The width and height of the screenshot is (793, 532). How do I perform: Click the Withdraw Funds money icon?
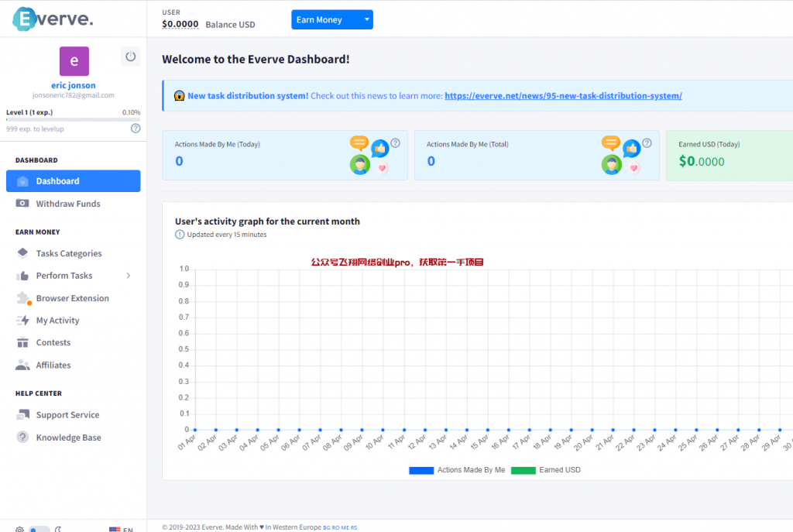coord(22,204)
